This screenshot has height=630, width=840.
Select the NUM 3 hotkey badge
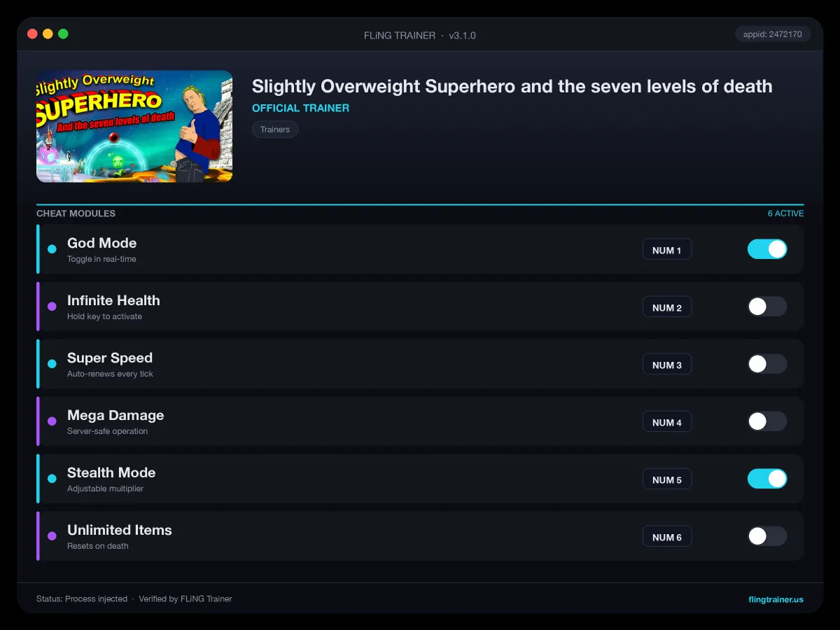pos(667,365)
